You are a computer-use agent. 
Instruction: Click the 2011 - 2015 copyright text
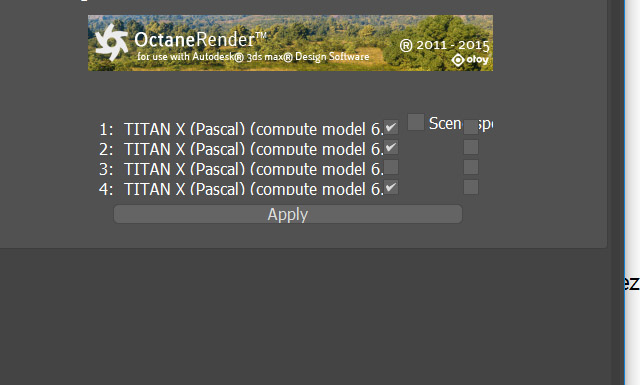coord(444,45)
